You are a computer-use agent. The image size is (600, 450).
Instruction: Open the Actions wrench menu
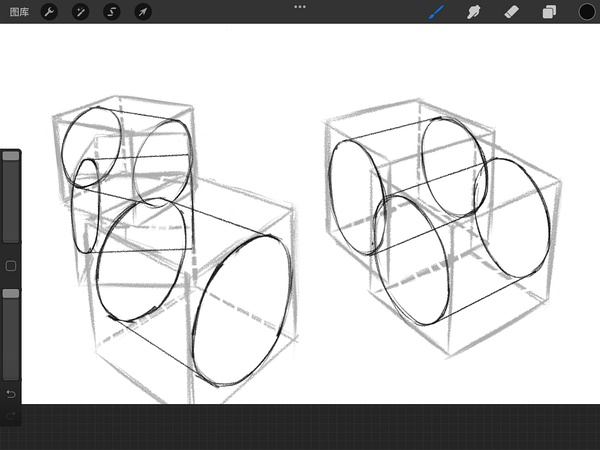(49, 12)
